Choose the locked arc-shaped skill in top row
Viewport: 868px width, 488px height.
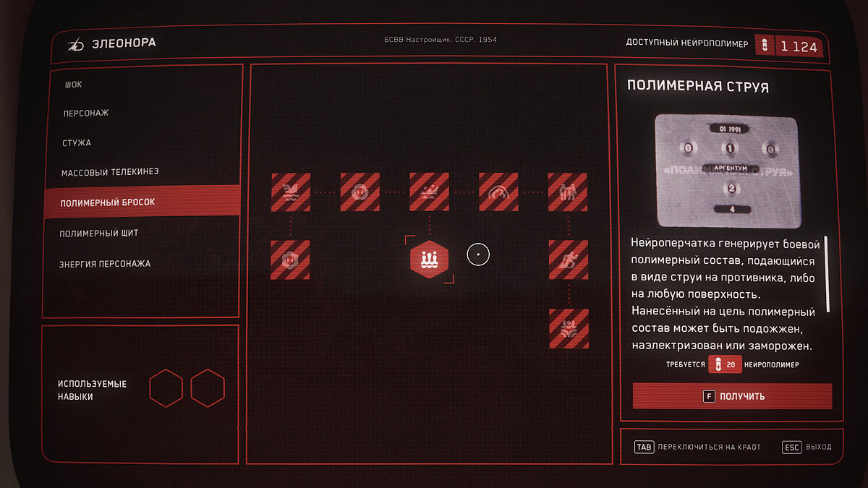point(498,192)
